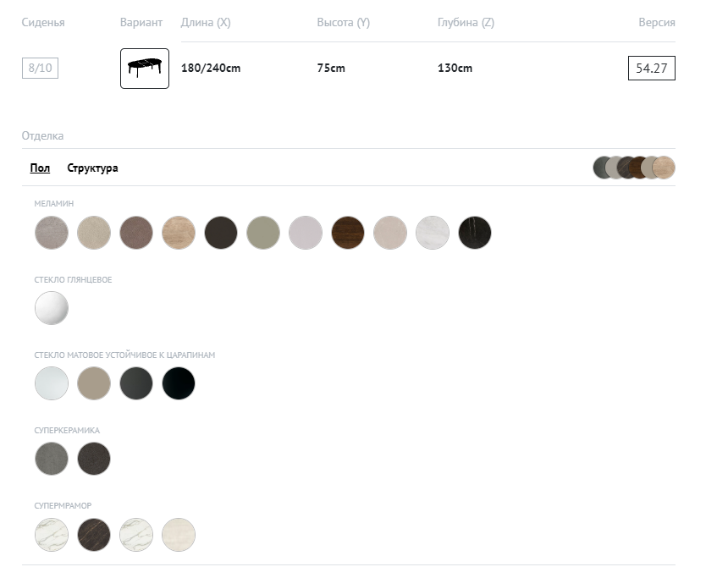Choose the 8/10 seats option

pyautogui.click(x=40, y=69)
